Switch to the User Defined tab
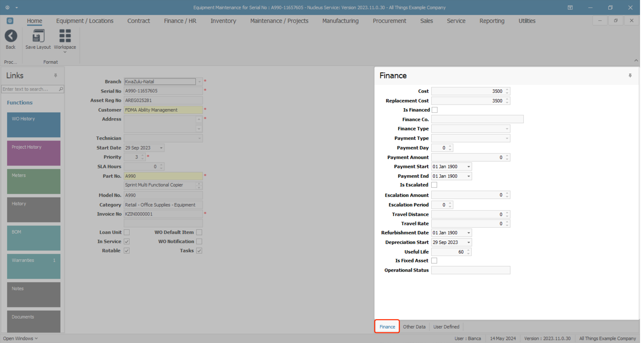This screenshot has height=343, width=644. (446, 327)
